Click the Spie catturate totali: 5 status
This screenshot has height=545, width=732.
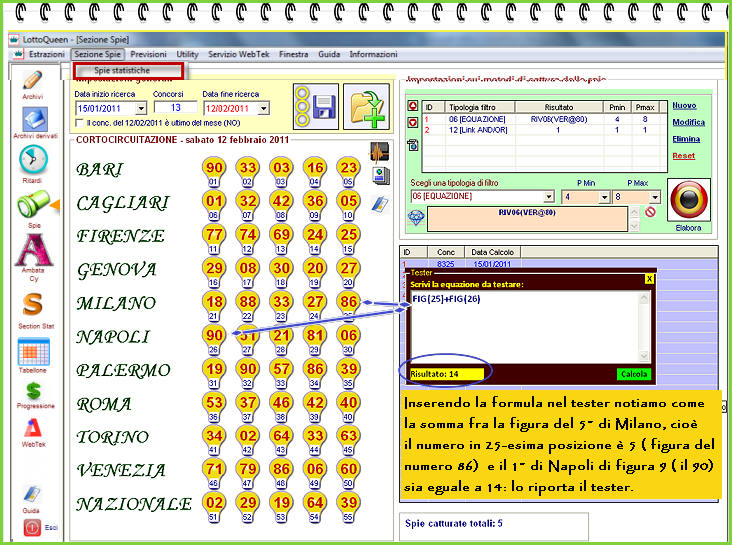coord(454,524)
